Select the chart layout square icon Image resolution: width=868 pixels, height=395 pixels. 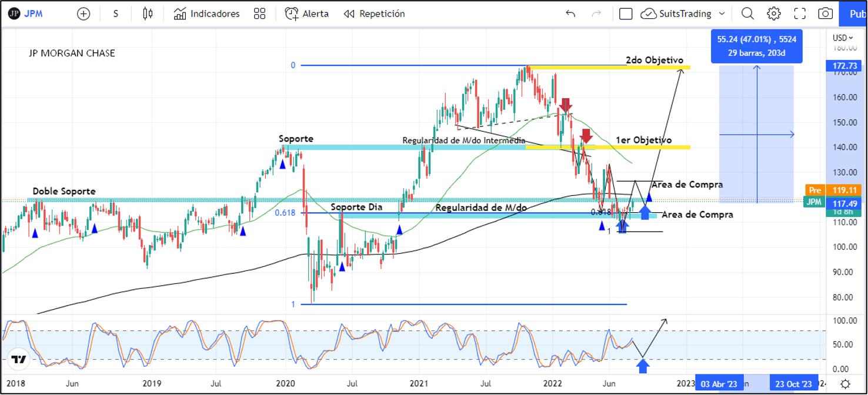(626, 14)
